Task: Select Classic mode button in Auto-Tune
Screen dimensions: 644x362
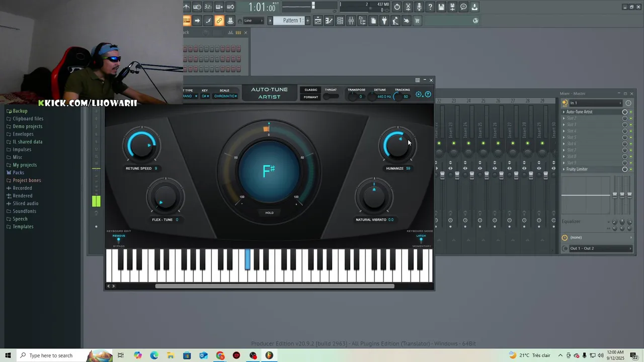Action: click(x=311, y=90)
